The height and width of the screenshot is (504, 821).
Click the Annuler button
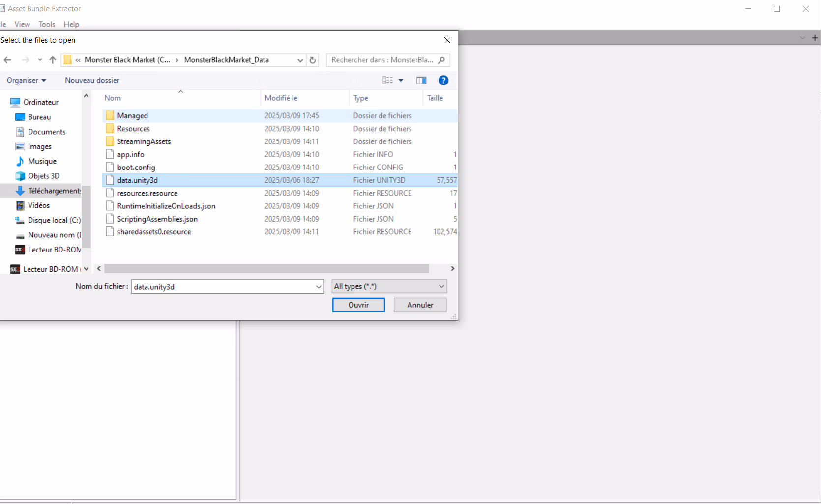420,305
